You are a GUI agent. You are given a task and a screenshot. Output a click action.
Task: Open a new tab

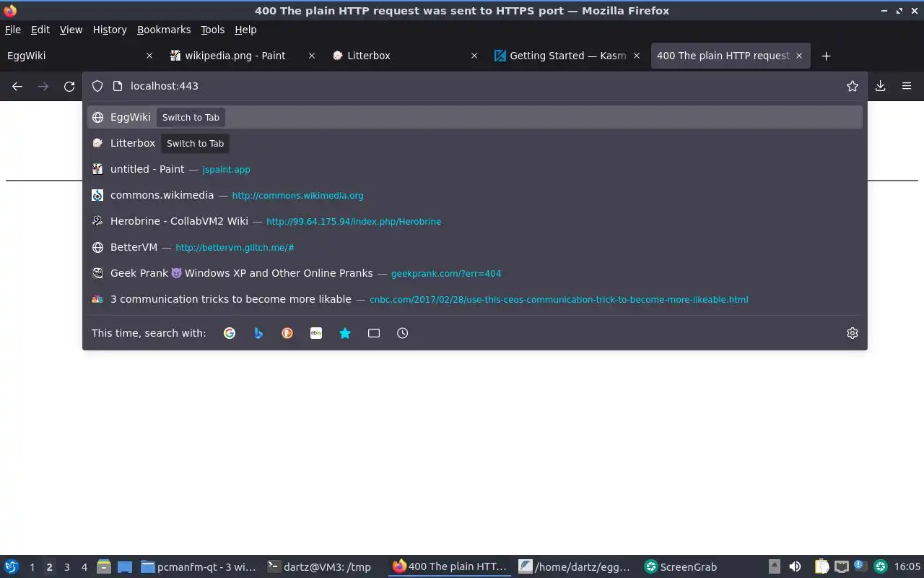[827, 56]
